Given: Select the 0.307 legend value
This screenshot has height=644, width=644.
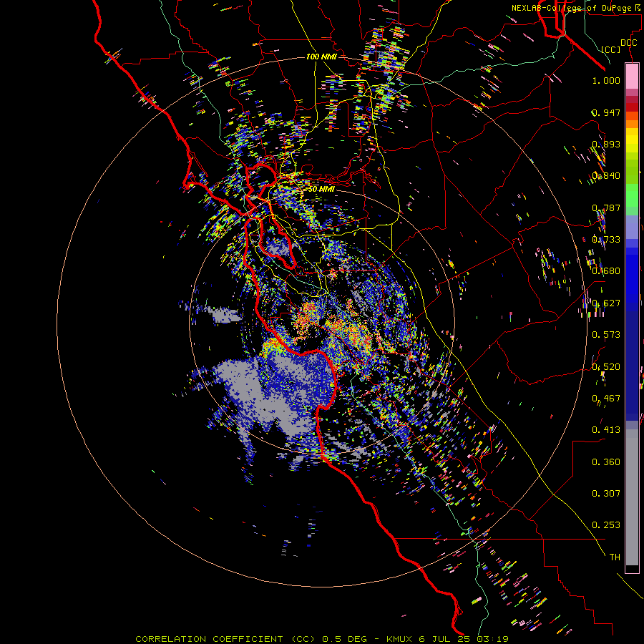Looking at the screenshot, I should tap(606, 493).
